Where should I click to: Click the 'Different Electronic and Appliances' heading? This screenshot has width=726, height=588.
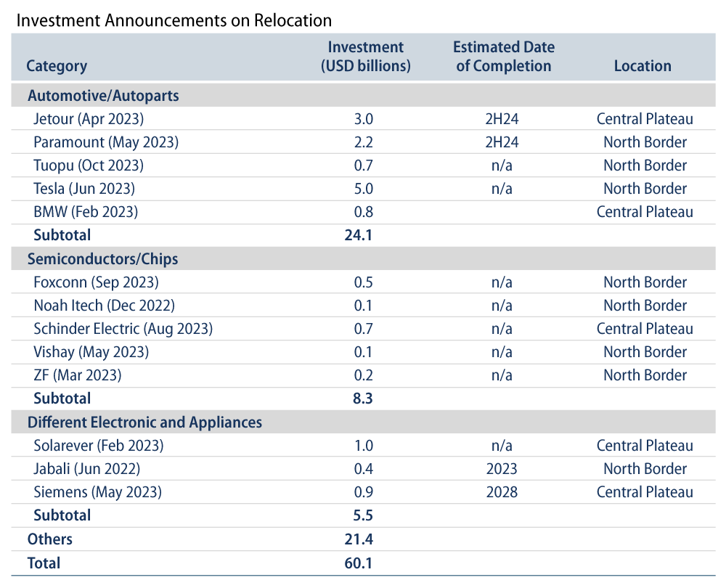click(145, 422)
